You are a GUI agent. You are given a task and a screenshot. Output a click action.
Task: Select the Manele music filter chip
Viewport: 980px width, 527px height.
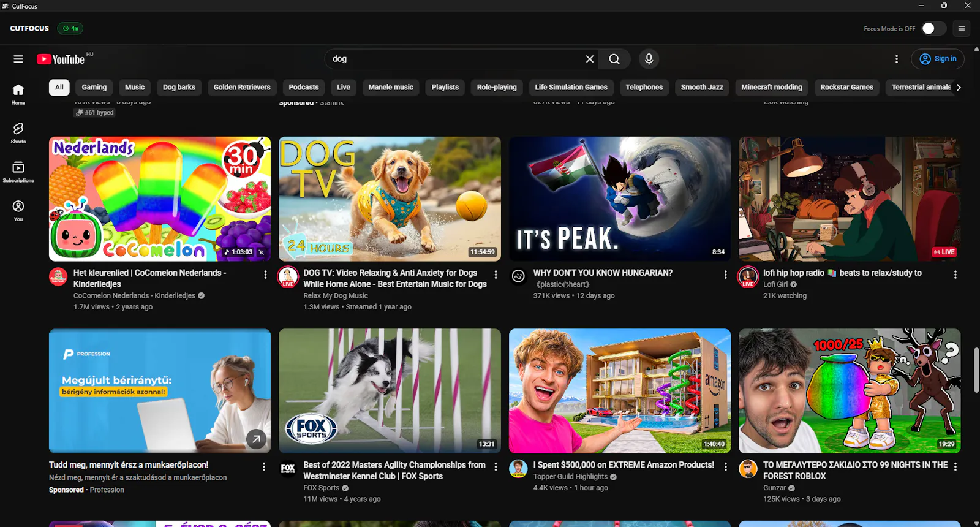point(391,88)
